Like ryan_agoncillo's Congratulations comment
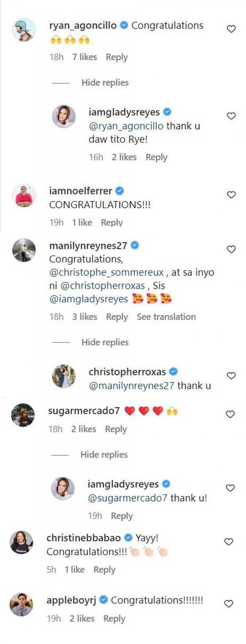Screen dimensions: 246x644 [231, 29]
